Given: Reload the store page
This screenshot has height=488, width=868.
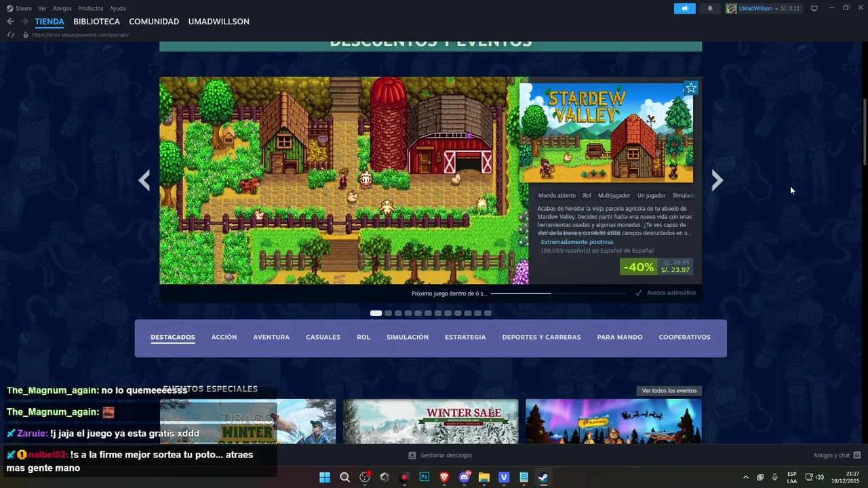Looking at the screenshot, I should tap(10, 35).
